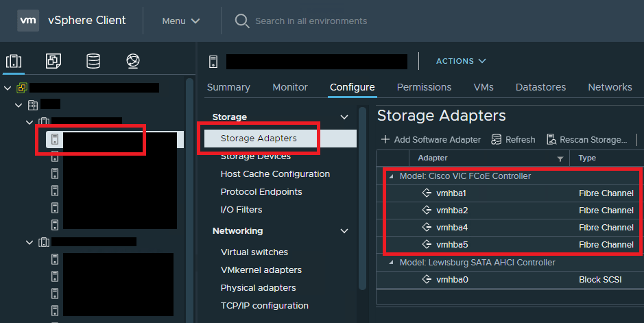Click the Block SCSI type cell

tap(600, 280)
